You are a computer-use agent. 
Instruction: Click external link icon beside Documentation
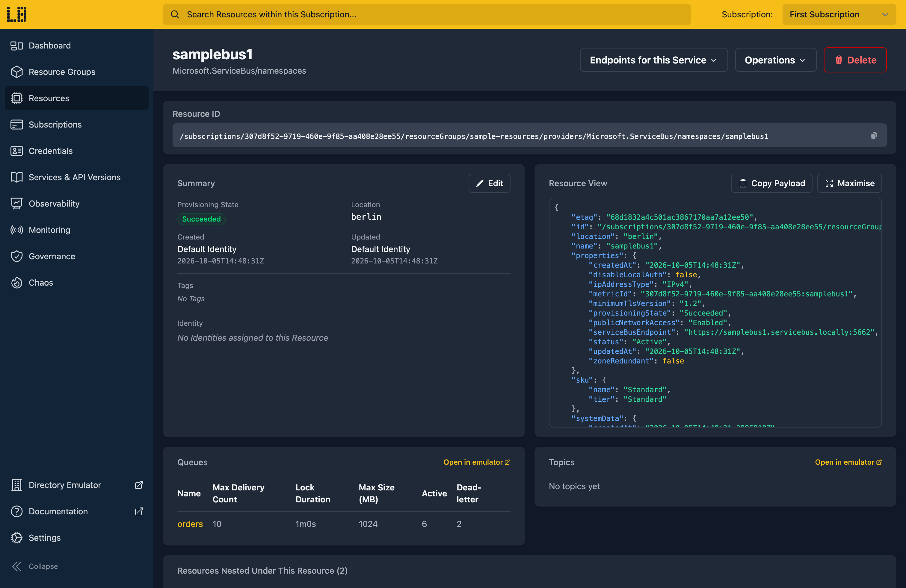(x=139, y=511)
